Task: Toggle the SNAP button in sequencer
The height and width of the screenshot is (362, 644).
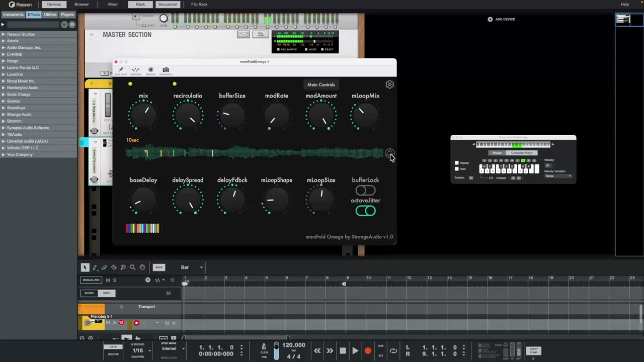Action: (159, 267)
